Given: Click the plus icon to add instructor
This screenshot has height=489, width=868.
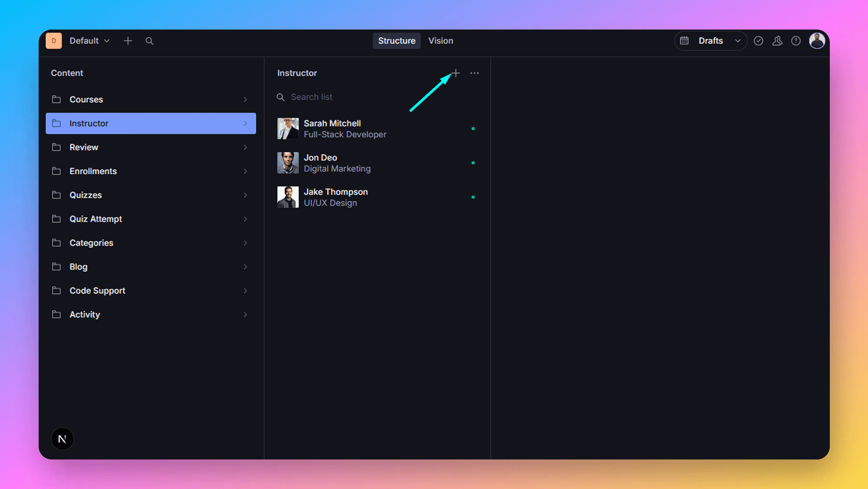Looking at the screenshot, I should click(x=456, y=73).
